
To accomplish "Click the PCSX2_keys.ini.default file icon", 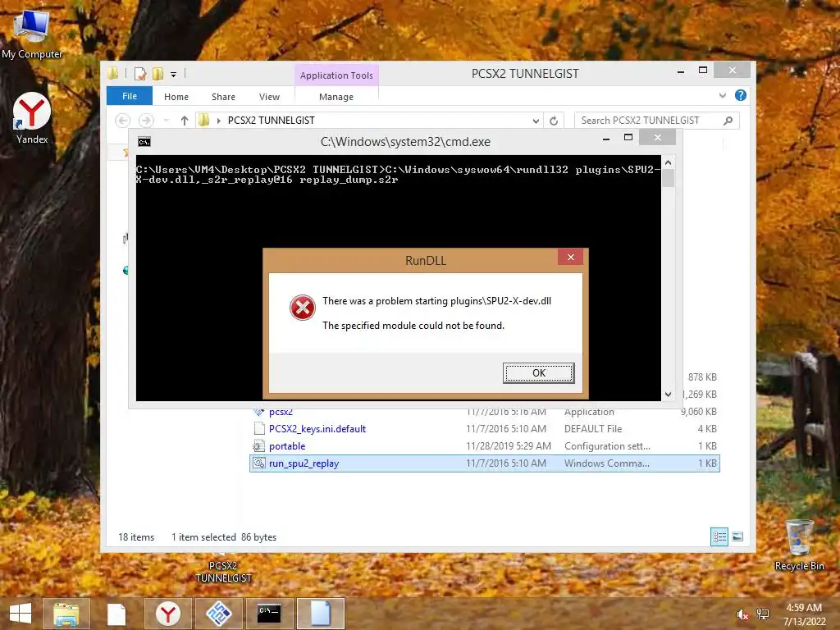I will click(x=258, y=428).
